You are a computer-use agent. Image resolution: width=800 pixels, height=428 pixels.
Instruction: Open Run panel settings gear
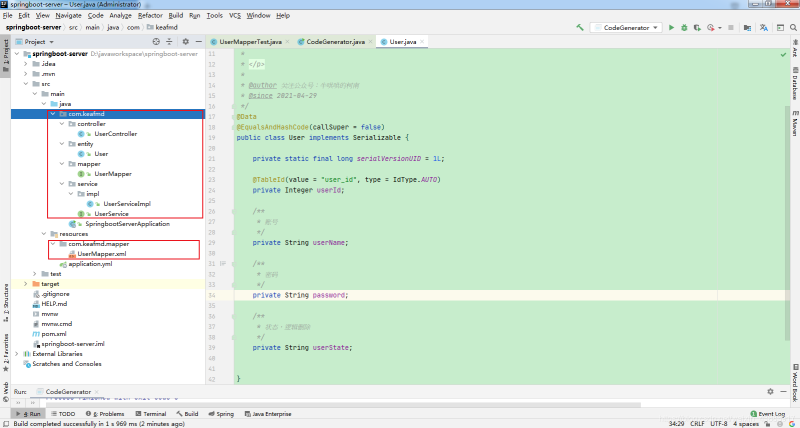click(x=770, y=391)
